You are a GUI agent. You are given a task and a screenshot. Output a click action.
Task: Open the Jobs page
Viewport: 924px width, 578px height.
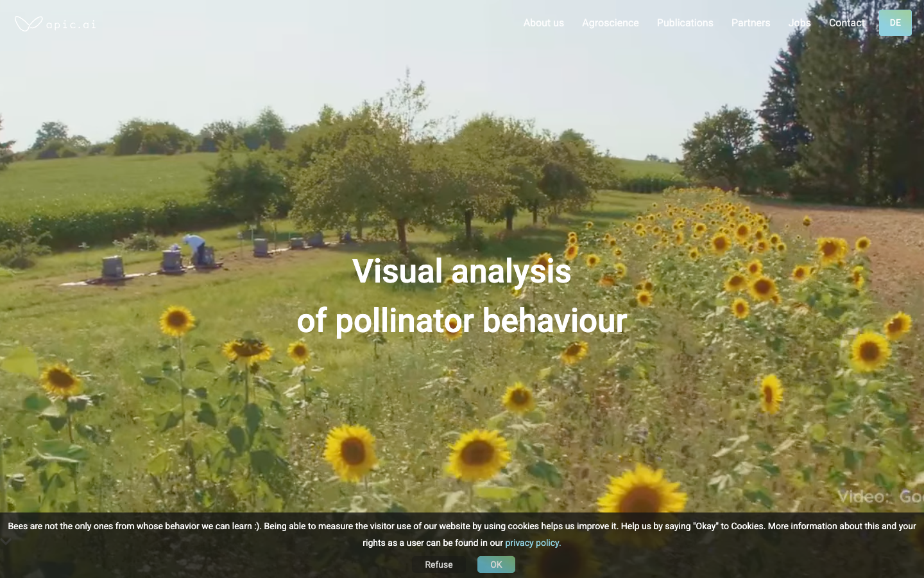(800, 23)
